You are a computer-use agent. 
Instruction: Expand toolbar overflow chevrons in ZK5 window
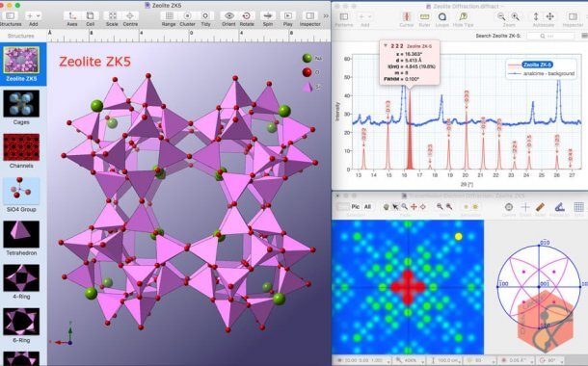tap(326, 15)
